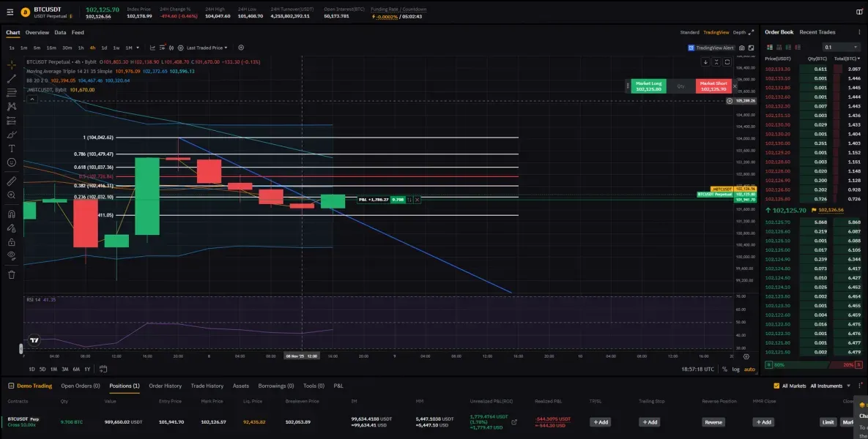The image size is (868, 439).
Task: Open order book three-dot options menu
Action: point(860,32)
